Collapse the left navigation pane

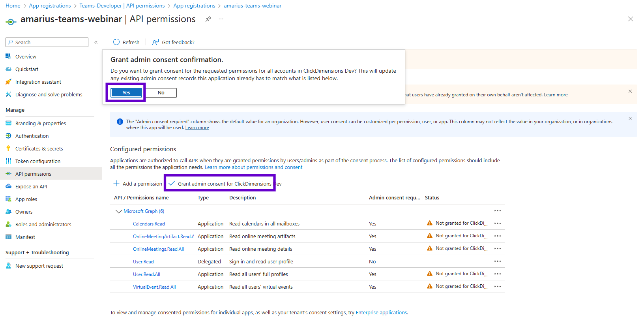(x=96, y=42)
